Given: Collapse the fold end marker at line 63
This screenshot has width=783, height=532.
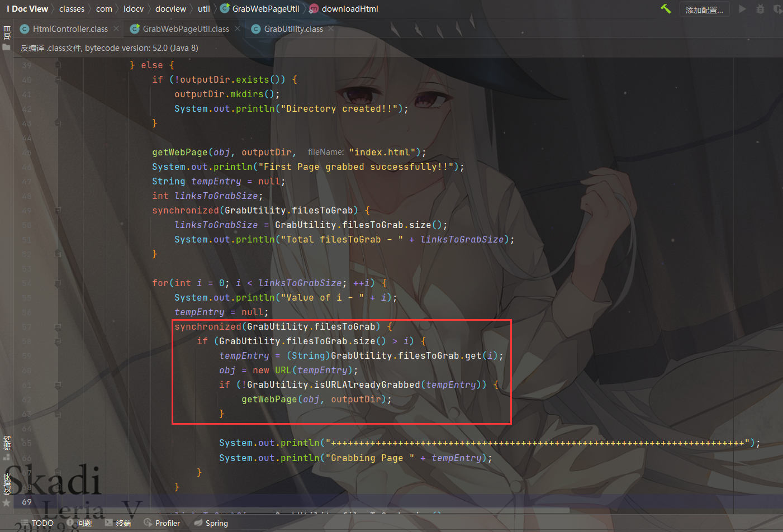Looking at the screenshot, I should tap(58, 414).
